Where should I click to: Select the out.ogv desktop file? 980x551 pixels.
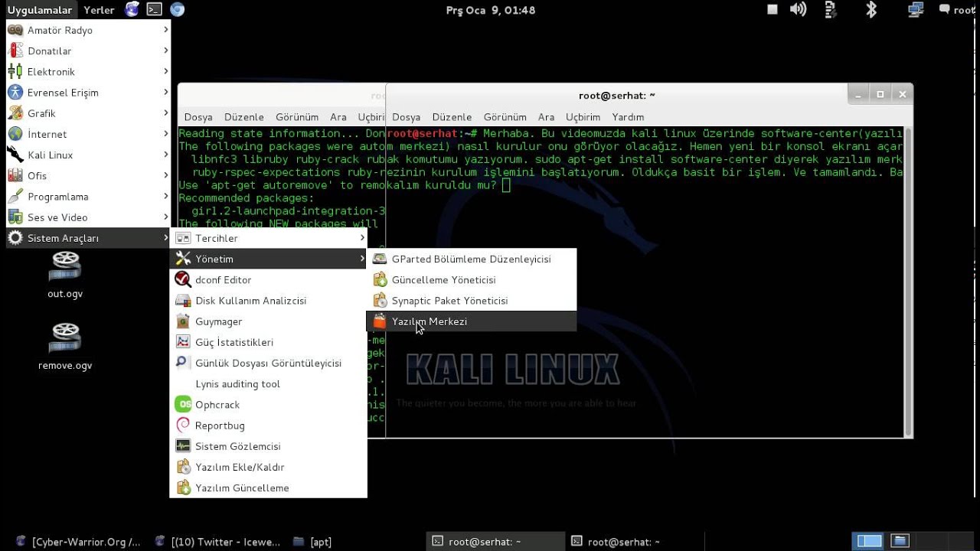point(65,274)
